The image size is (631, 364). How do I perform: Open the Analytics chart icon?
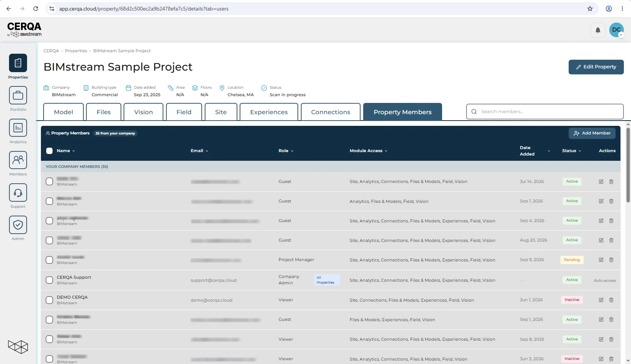point(18,128)
